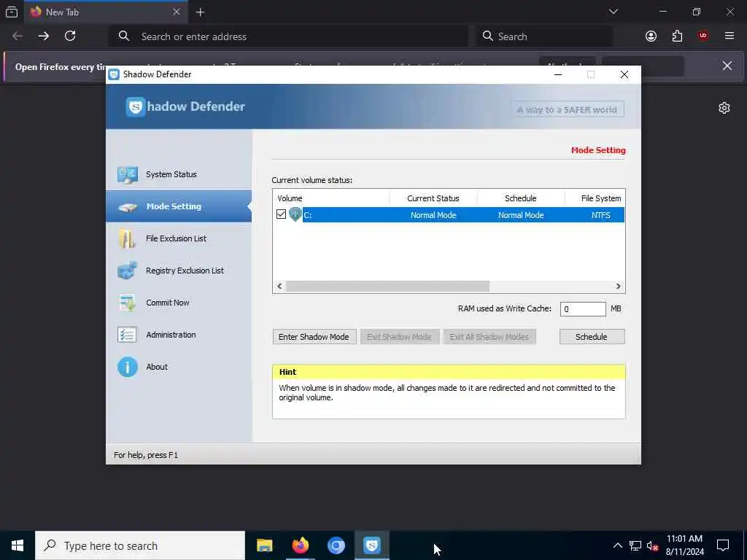Open Firefox settings gear on New Tab page

pos(724,108)
